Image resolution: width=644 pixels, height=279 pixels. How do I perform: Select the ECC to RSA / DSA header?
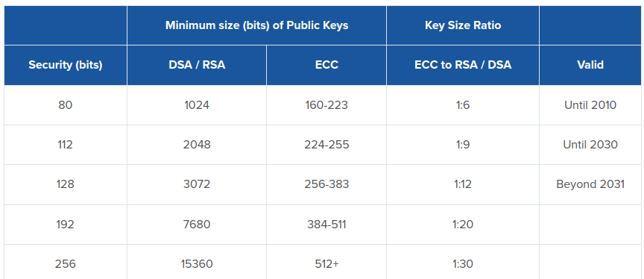462,65
